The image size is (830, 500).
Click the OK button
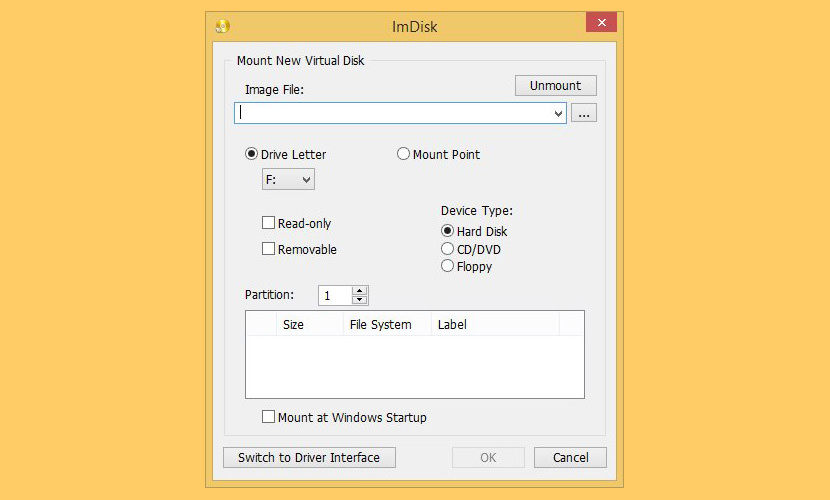click(x=488, y=458)
